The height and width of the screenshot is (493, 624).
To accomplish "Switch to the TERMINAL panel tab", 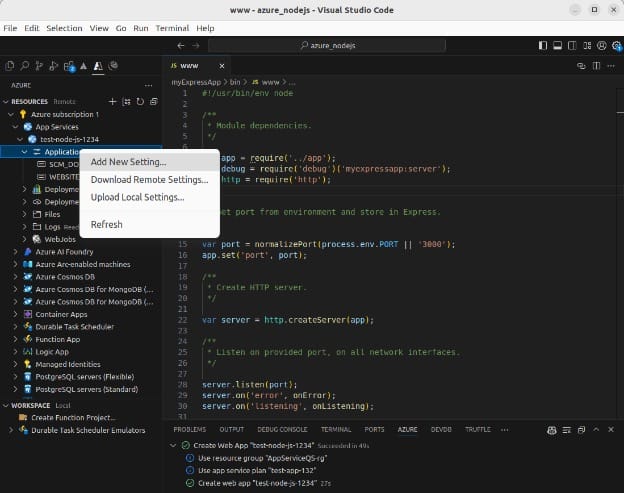I will coord(336,430).
